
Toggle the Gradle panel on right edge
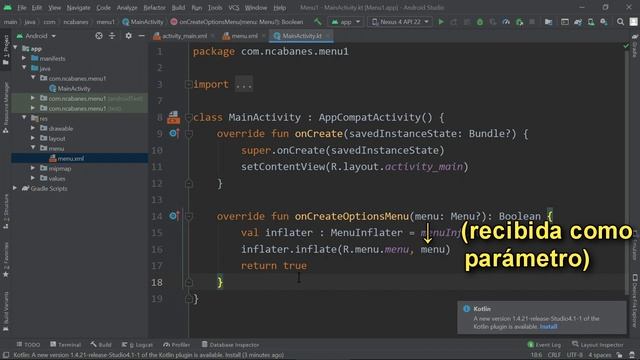pos(635,46)
